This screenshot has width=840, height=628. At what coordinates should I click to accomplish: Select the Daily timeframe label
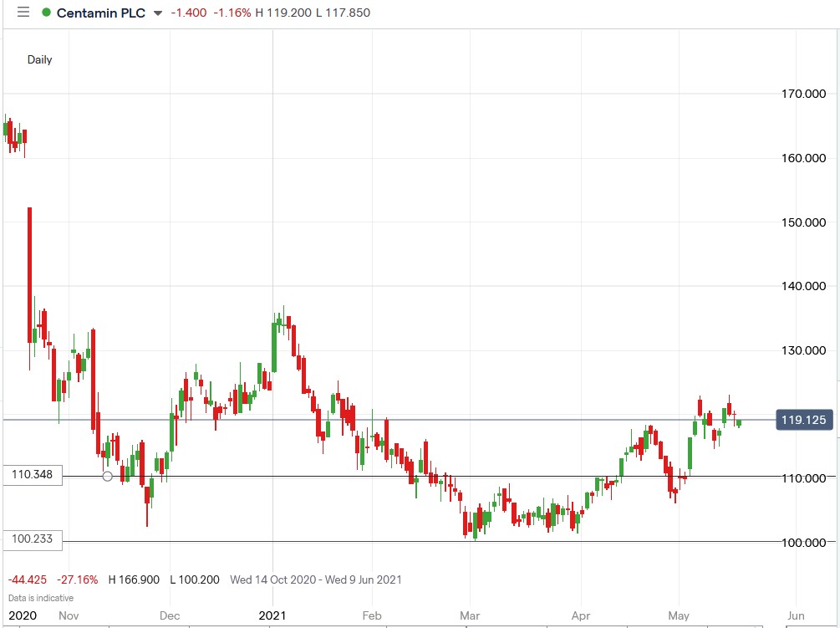point(39,60)
